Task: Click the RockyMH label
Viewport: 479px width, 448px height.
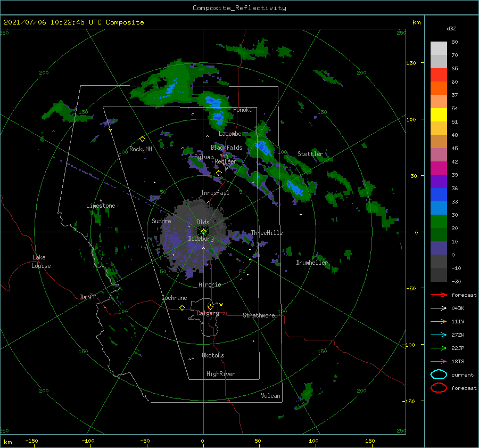Action: (x=141, y=149)
